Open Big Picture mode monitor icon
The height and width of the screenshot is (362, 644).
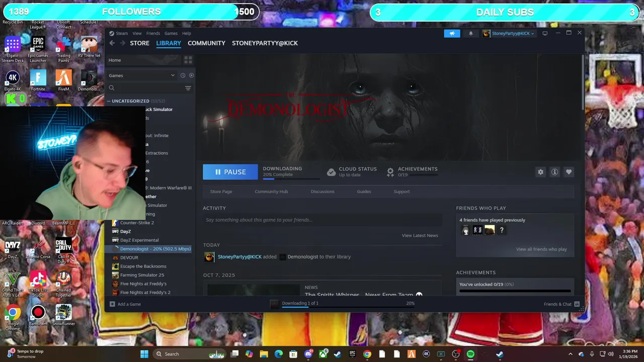click(545, 33)
